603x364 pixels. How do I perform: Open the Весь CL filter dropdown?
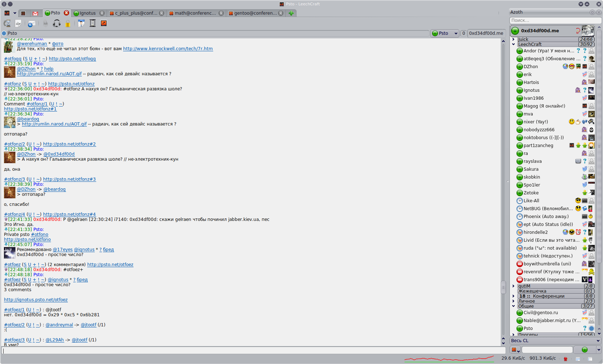point(556,341)
